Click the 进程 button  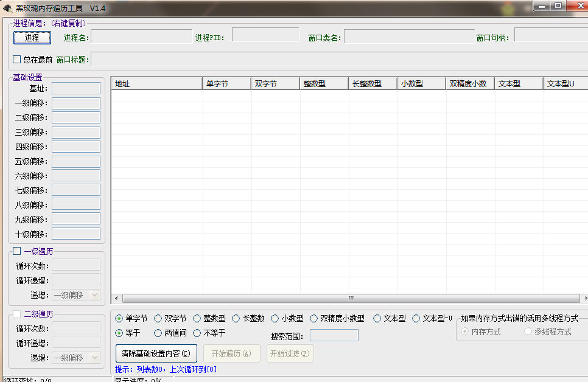32,38
